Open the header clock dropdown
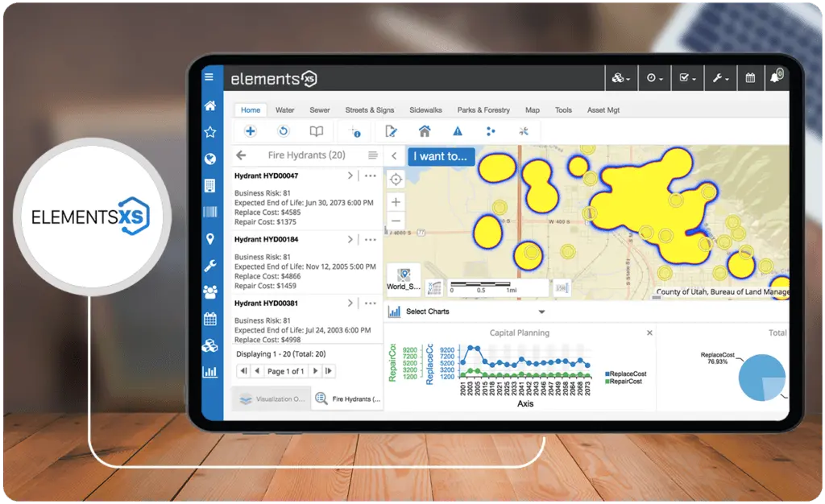Screen dimensions: 825x504 [654, 78]
